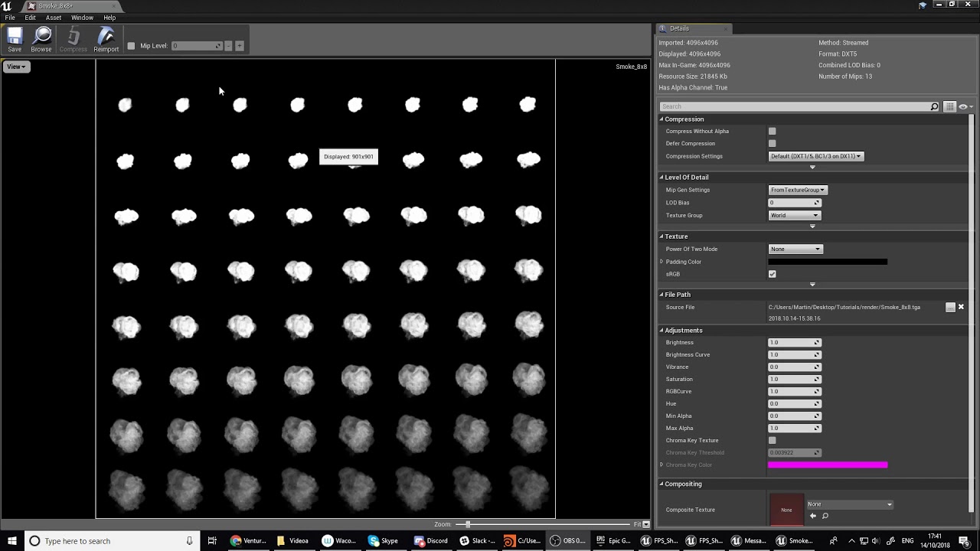Open the View dropdown in viewport
The width and height of the screenshot is (980, 551).
coord(16,67)
